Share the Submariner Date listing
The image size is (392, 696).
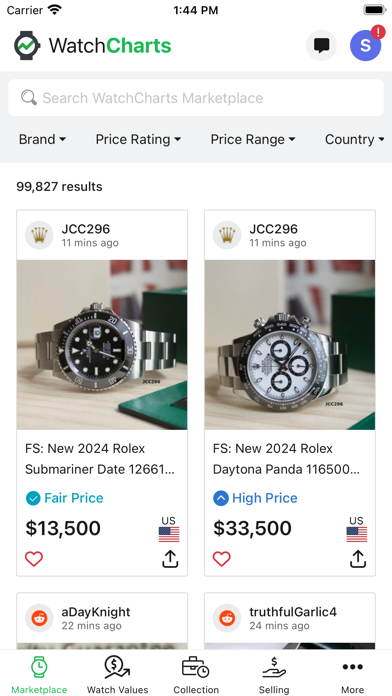coord(170,559)
